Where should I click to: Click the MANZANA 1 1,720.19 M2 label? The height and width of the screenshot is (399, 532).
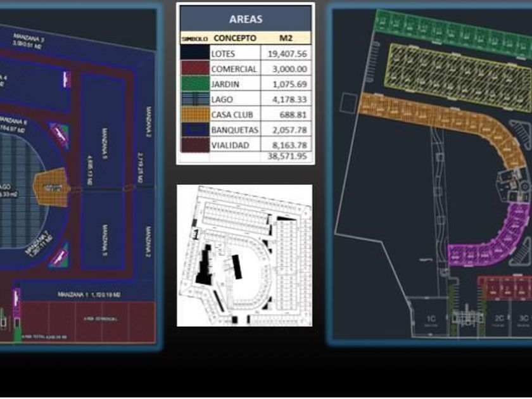pyautogui.click(x=89, y=294)
